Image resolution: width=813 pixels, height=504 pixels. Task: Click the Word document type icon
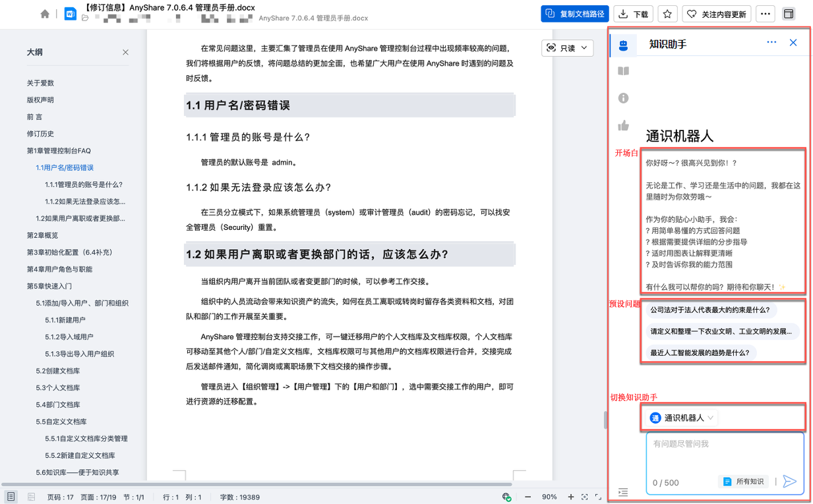70,14
